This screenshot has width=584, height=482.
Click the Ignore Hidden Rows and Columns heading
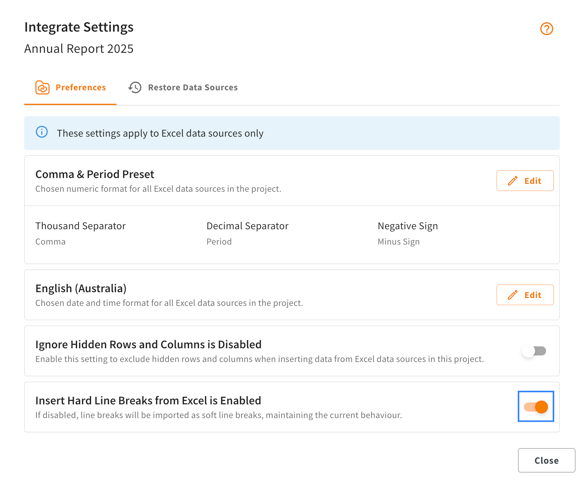(148, 345)
